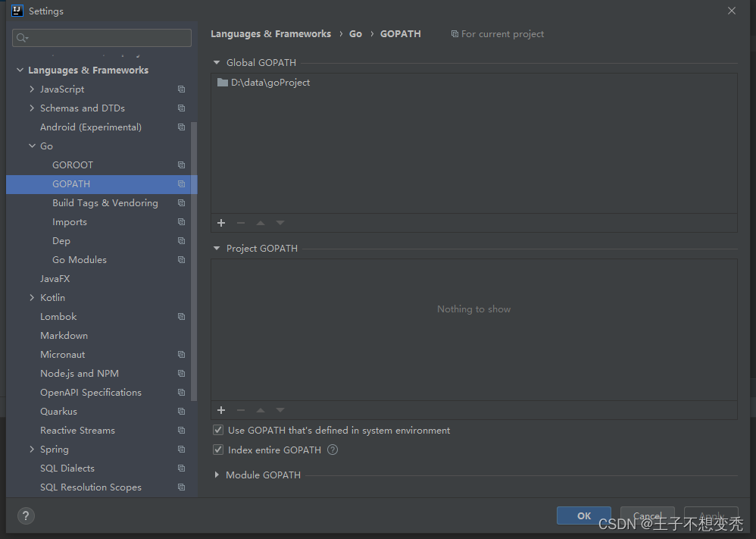
Task: Expand the Kotlin tree node
Action: pyautogui.click(x=32, y=298)
